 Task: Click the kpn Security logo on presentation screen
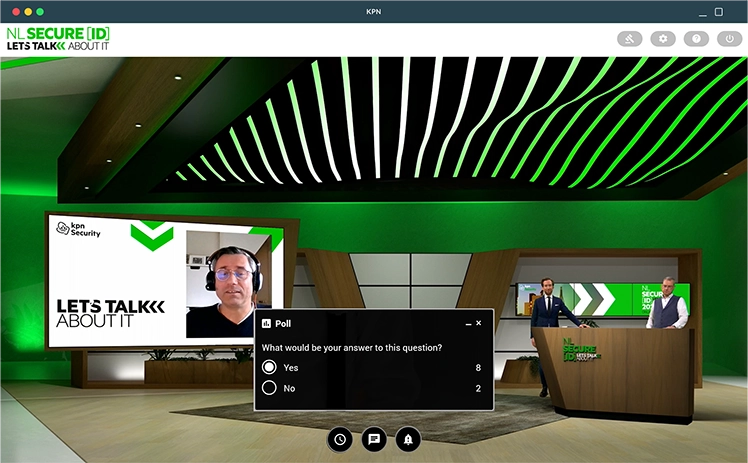[x=78, y=228]
